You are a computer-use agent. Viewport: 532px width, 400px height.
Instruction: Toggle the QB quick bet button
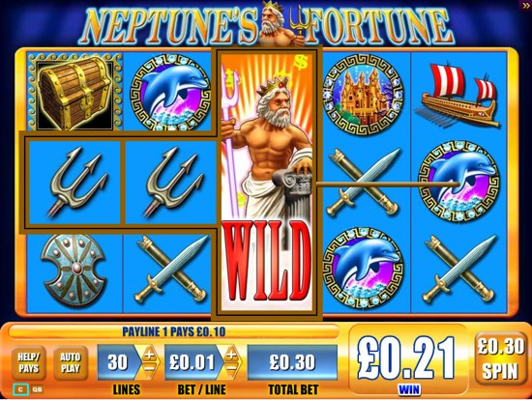coord(37,389)
